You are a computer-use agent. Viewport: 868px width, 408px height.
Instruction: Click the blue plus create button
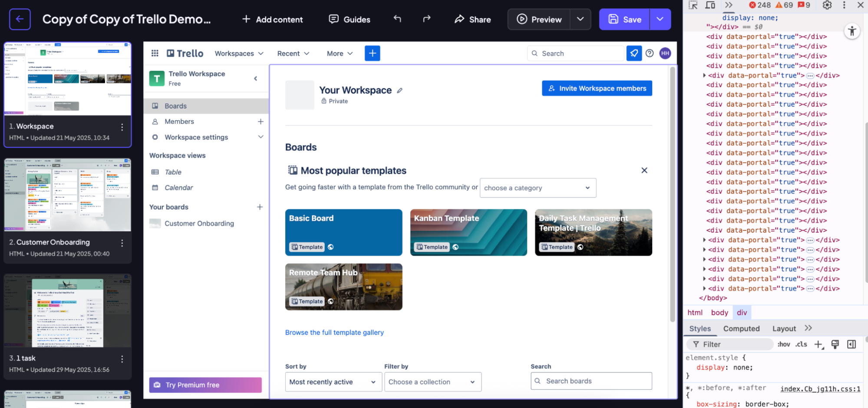(372, 53)
